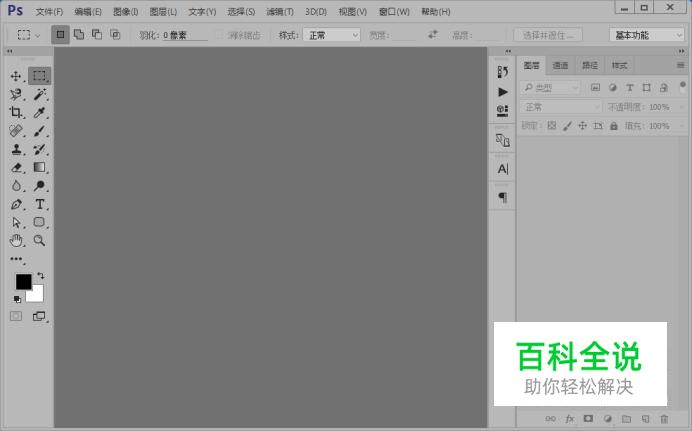Toggle adjustment layer filter
The image size is (692, 431).
(x=613, y=87)
